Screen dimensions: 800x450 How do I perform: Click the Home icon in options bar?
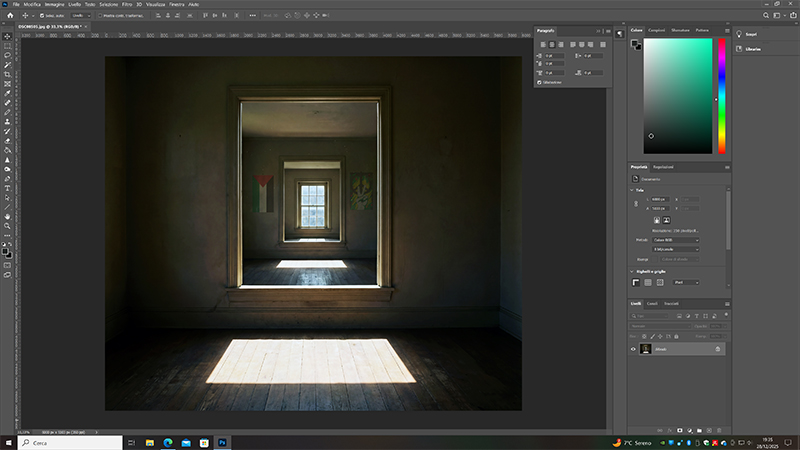click(x=10, y=15)
